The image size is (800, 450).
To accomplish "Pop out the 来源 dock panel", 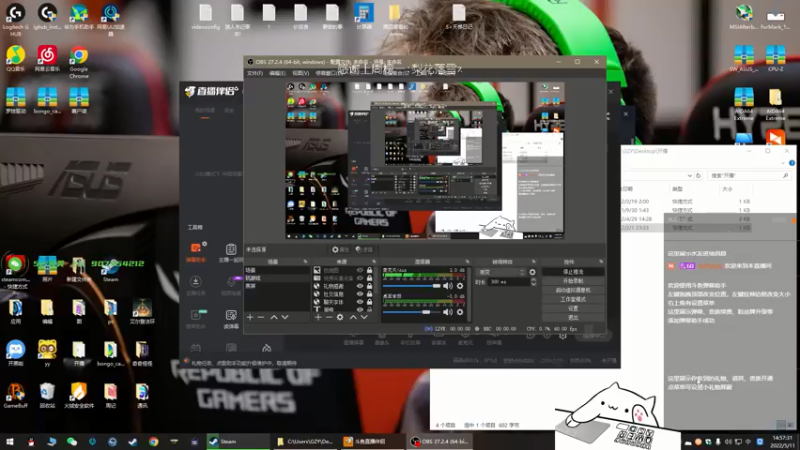I will tap(374, 262).
